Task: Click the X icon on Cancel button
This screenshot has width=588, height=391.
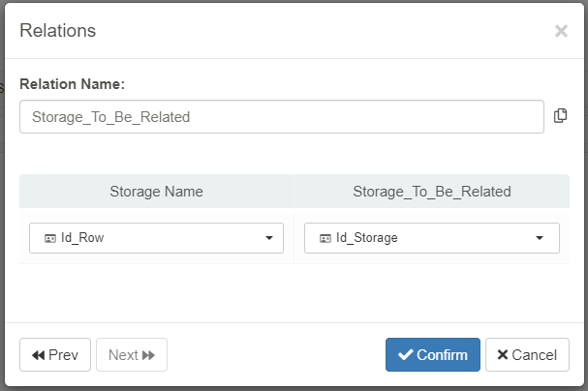Action: (x=502, y=355)
